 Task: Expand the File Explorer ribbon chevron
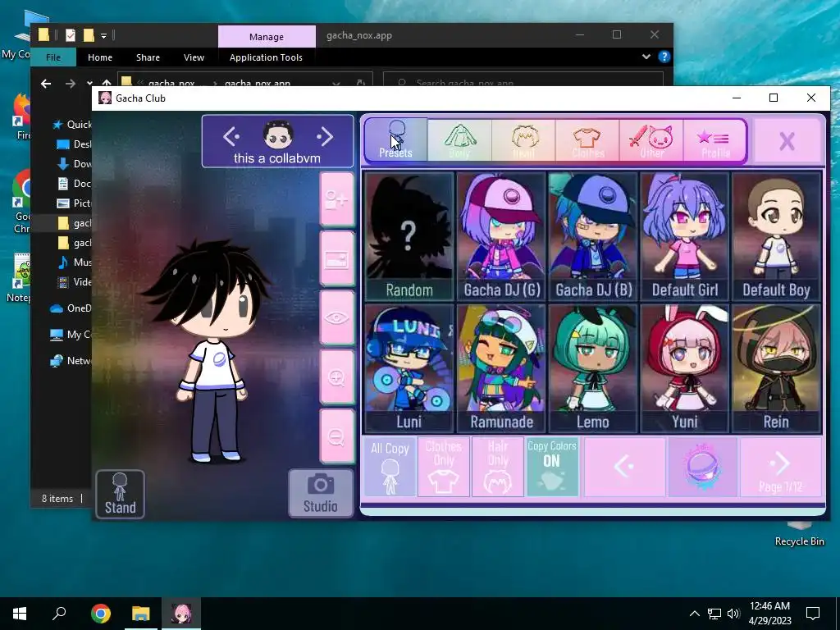[646, 57]
